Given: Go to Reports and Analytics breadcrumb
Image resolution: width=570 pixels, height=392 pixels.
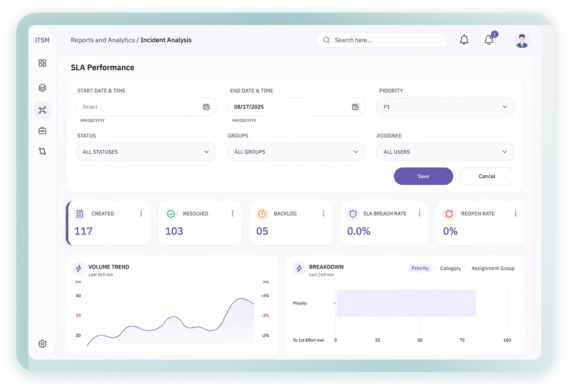Looking at the screenshot, I should [x=103, y=40].
